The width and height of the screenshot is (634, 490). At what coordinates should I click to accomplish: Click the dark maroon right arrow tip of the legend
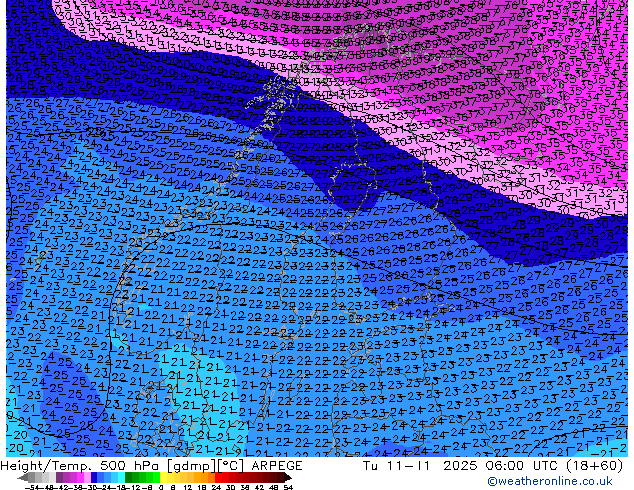click(x=287, y=478)
